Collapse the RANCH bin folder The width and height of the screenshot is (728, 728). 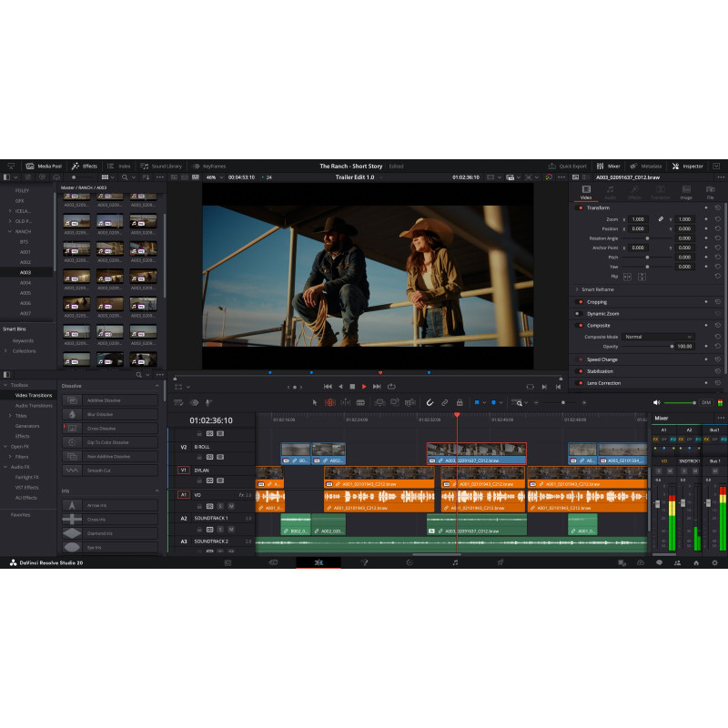(10, 231)
